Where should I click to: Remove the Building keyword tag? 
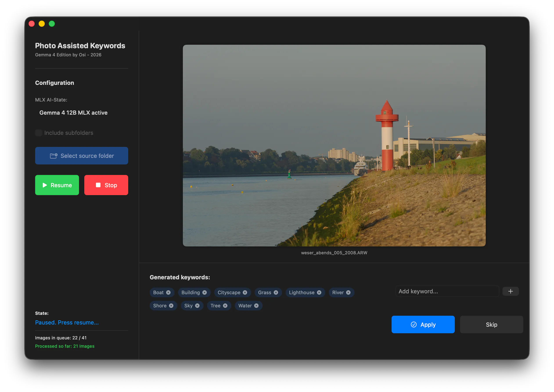[x=205, y=292]
